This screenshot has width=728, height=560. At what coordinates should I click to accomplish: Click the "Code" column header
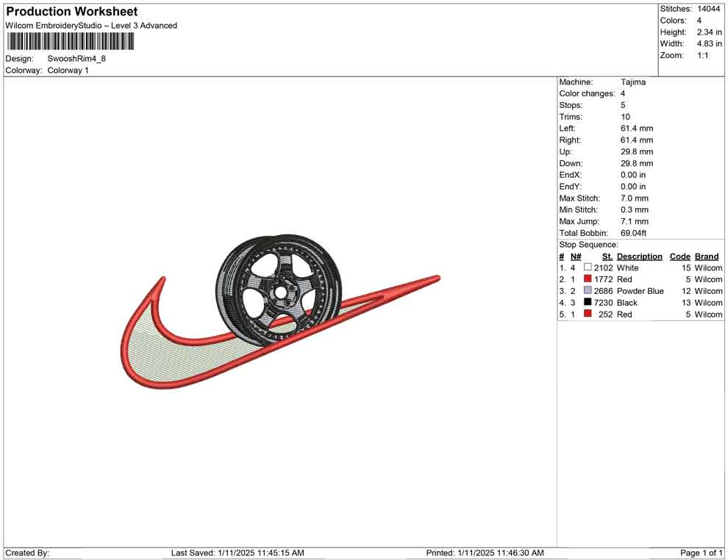click(x=679, y=256)
